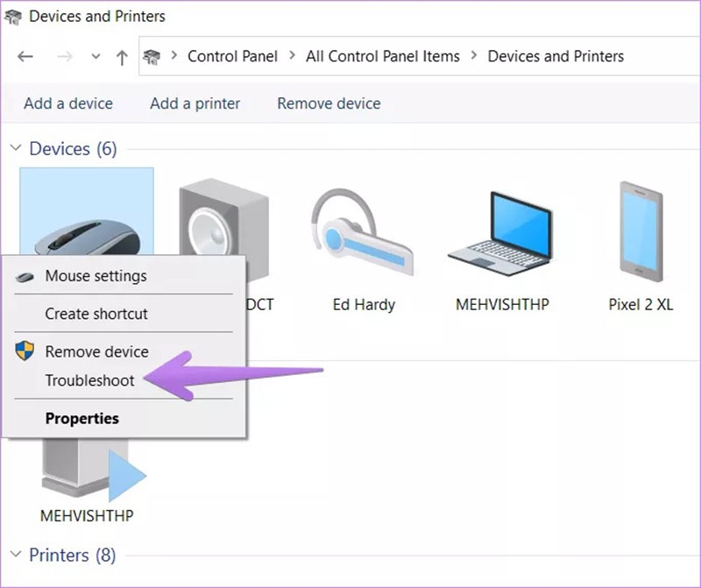Click the MEHVISHTHP label under the media device
Screen dimensions: 701x588
point(87,516)
